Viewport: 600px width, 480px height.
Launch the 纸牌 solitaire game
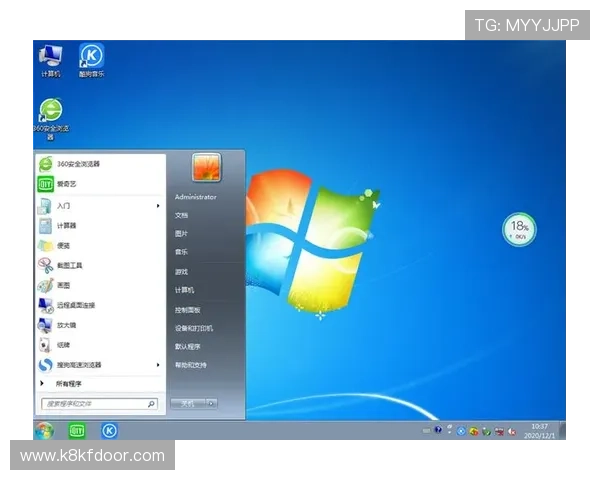tap(63, 345)
